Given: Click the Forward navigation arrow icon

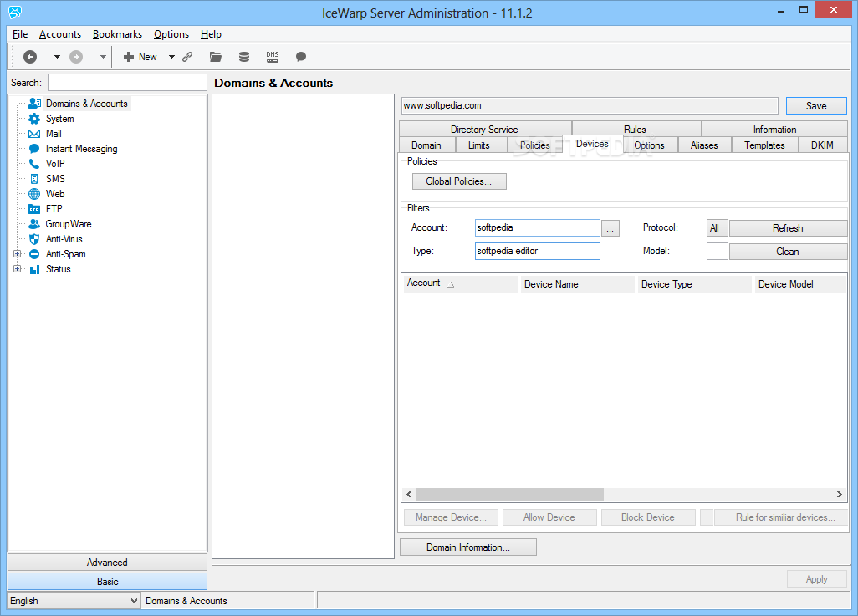Looking at the screenshot, I should coord(76,56).
